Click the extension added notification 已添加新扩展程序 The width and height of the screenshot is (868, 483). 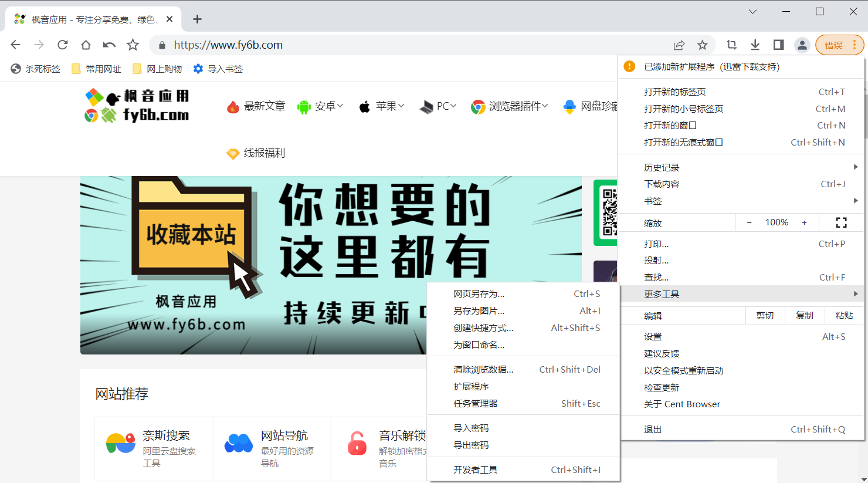click(x=741, y=67)
